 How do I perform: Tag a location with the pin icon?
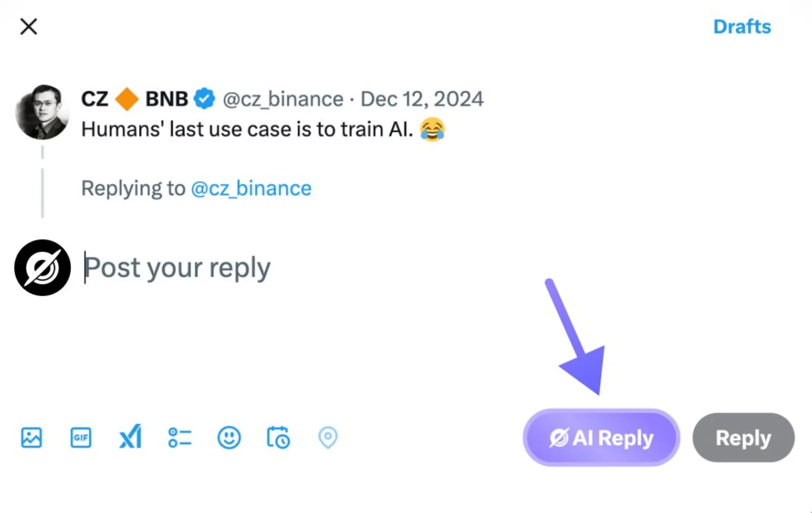(328, 437)
